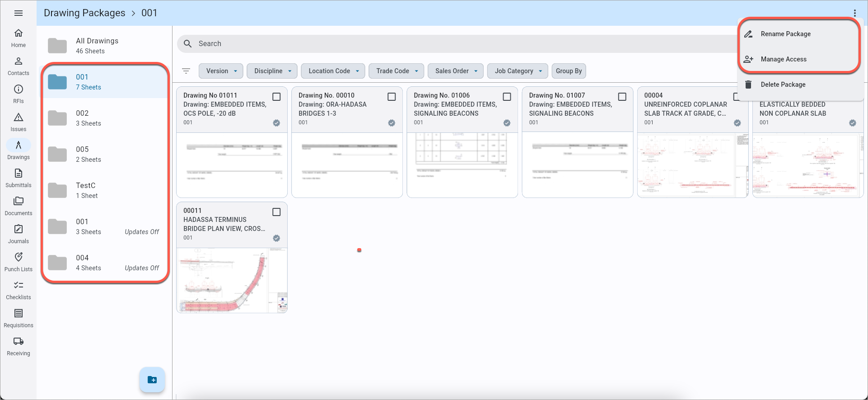Open the TestC package
The image size is (868, 400).
[105, 190]
